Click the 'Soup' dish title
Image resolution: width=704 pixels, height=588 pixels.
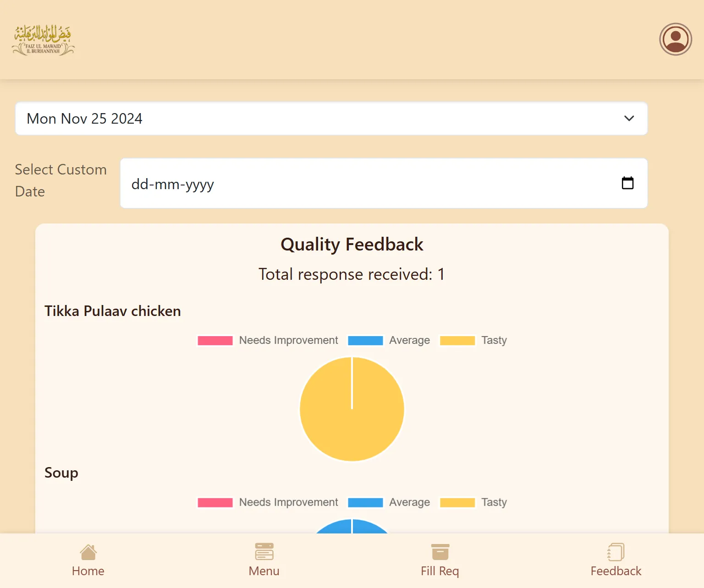[x=61, y=473]
